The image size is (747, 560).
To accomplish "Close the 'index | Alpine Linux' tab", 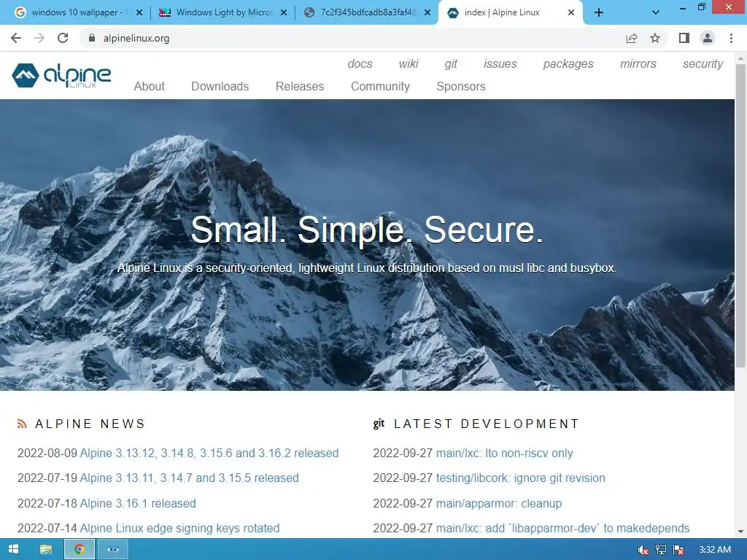I will click(571, 12).
